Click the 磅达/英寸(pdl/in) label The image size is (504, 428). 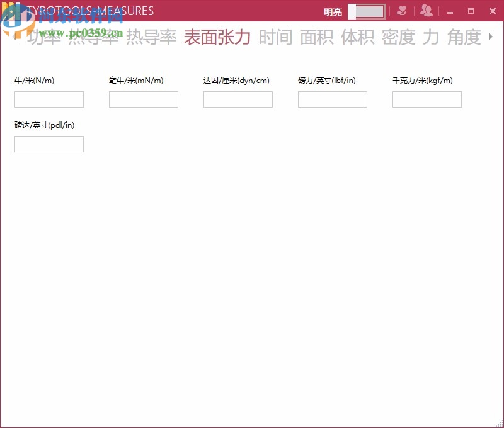[44, 125]
